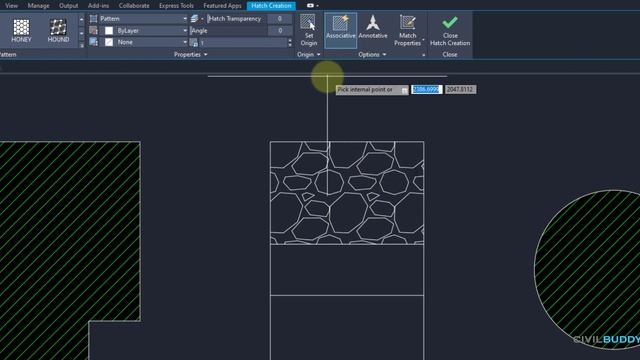Toggle the Annotative hatch option
This screenshot has width=640, height=360.
click(373, 28)
